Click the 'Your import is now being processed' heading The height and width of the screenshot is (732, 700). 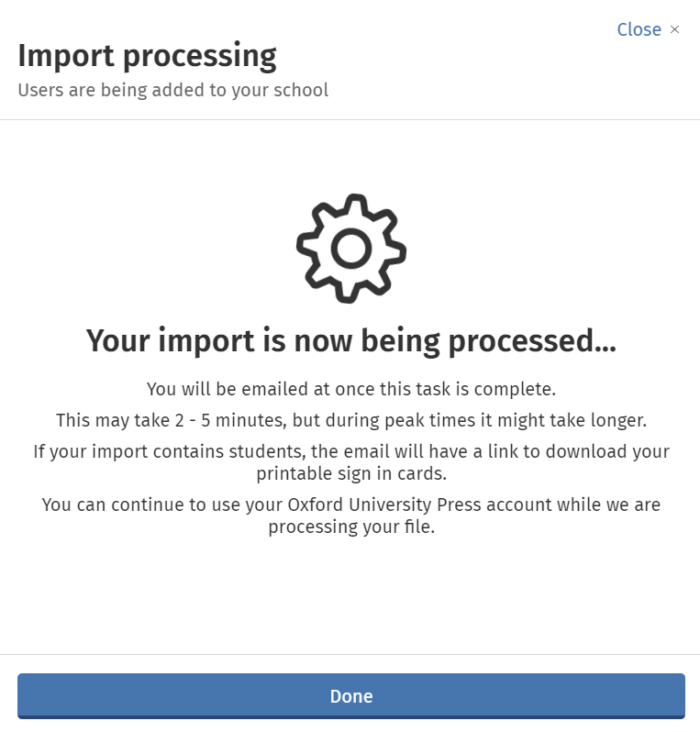pyautogui.click(x=350, y=341)
